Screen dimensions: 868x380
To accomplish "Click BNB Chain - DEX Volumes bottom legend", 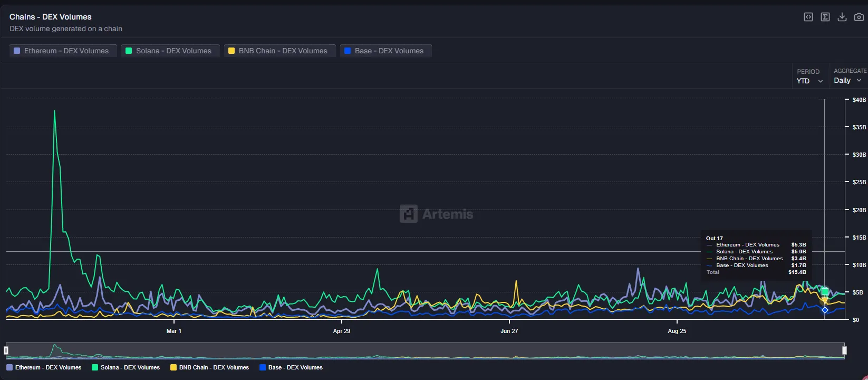I will point(209,367).
